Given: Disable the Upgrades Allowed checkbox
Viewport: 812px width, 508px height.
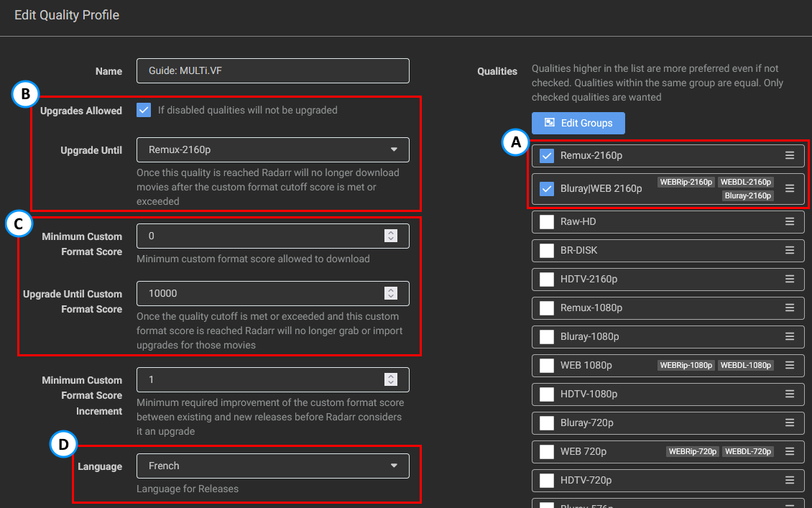Looking at the screenshot, I should pyautogui.click(x=144, y=110).
